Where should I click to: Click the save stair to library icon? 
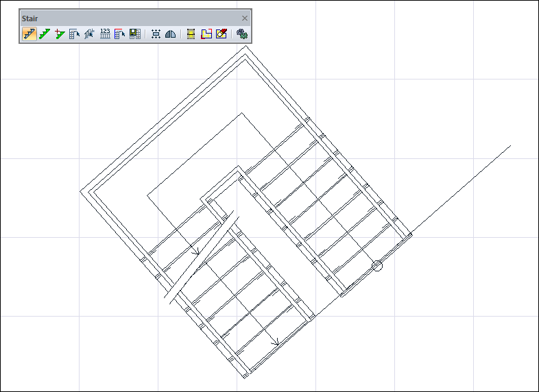134,34
